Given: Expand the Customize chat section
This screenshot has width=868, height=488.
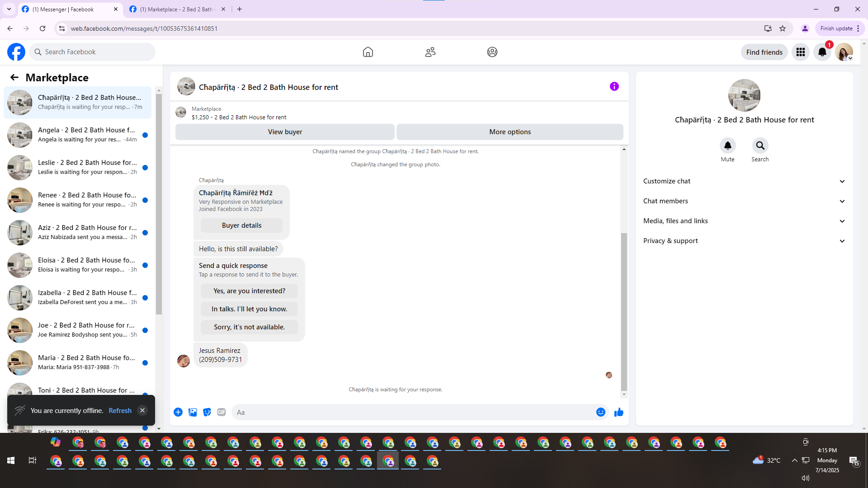Looking at the screenshot, I should click(x=744, y=181).
